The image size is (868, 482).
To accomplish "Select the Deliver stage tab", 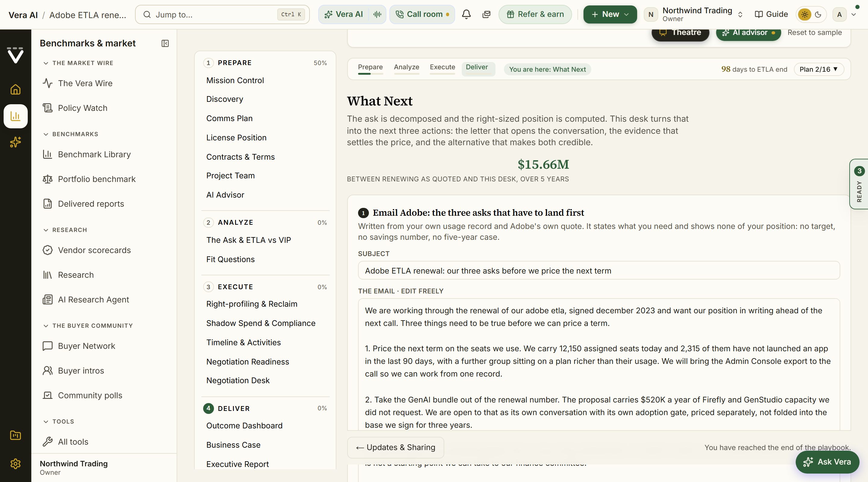I will tap(478, 68).
